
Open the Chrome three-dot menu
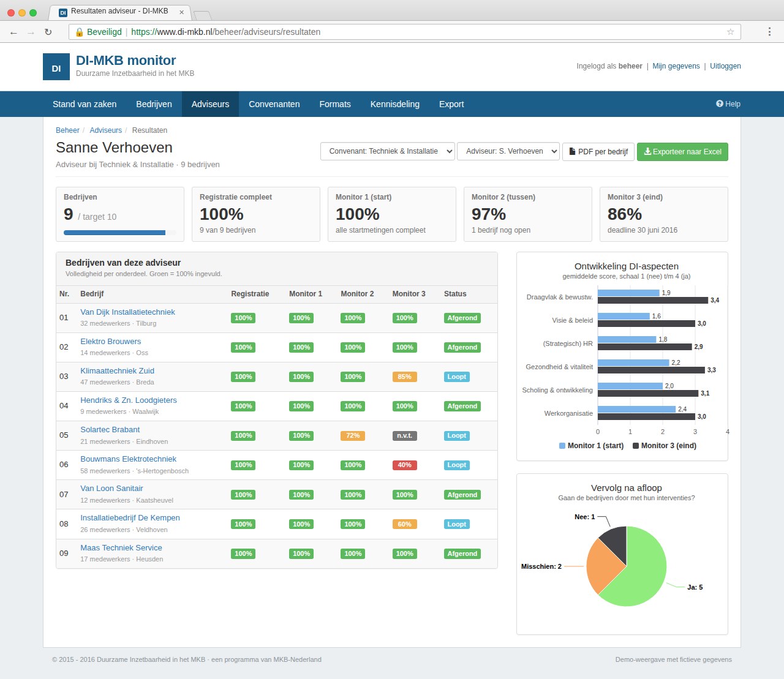click(769, 32)
